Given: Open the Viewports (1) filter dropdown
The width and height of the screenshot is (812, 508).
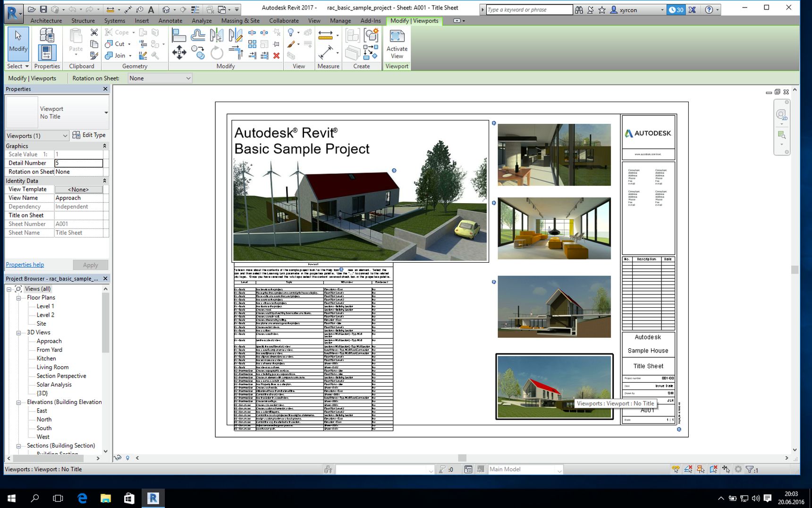Looking at the screenshot, I should [37, 136].
